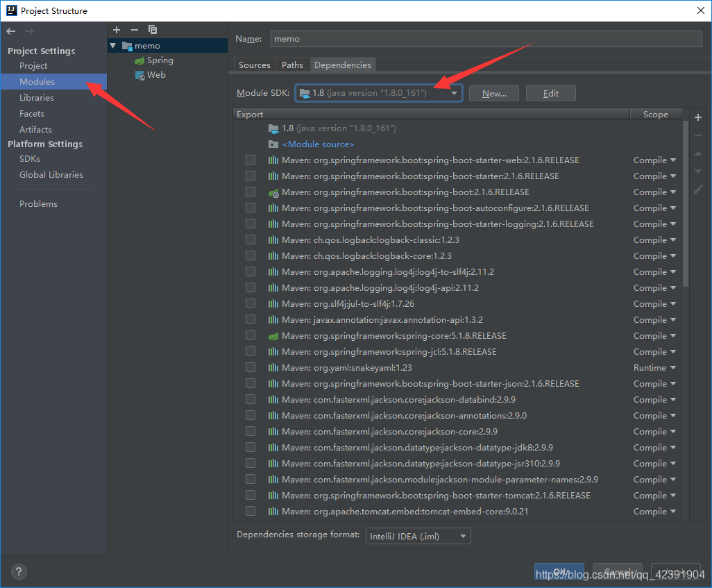This screenshot has width=712, height=588.
Task: Toggle export for logback-core:1.2.3
Action: pyautogui.click(x=251, y=255)
